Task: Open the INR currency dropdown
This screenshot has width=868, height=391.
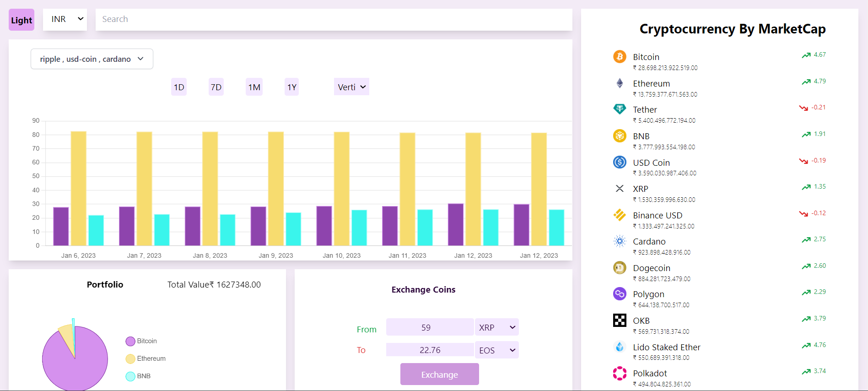Action: point(65,19)
